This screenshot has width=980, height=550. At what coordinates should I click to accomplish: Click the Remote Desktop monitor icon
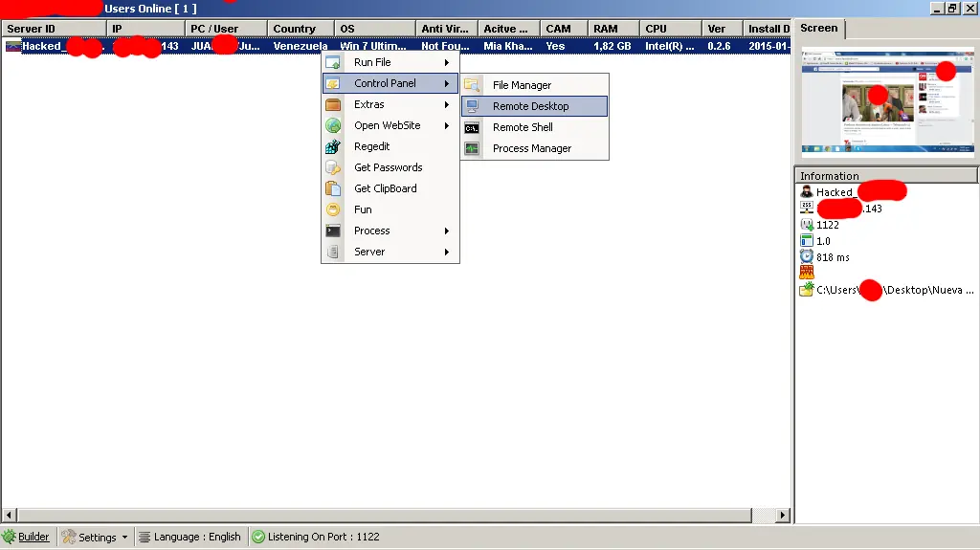[472, 106]
